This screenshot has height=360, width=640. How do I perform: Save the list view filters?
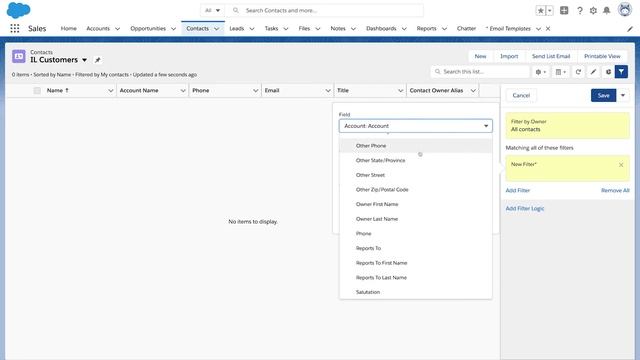[x=603, y=96]
